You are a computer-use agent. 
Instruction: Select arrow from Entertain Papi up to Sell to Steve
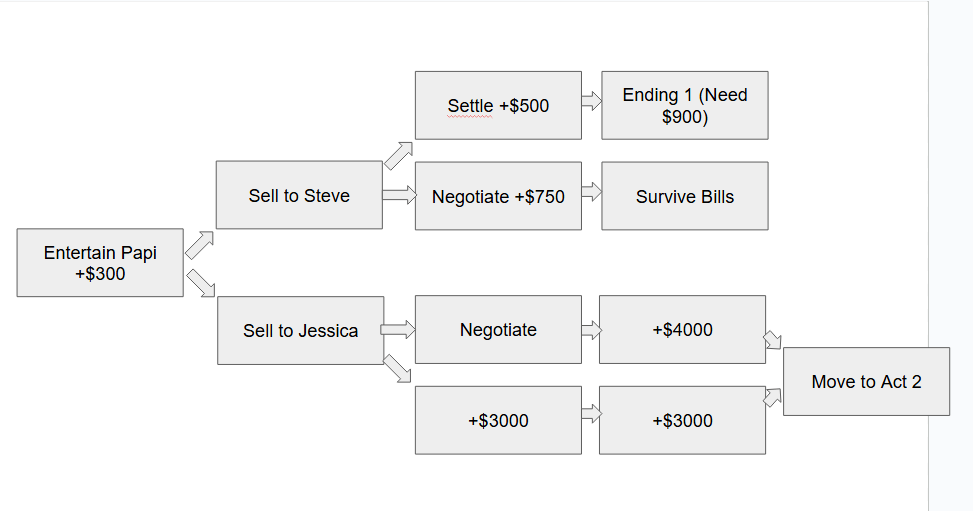click(x=199, y=245)
